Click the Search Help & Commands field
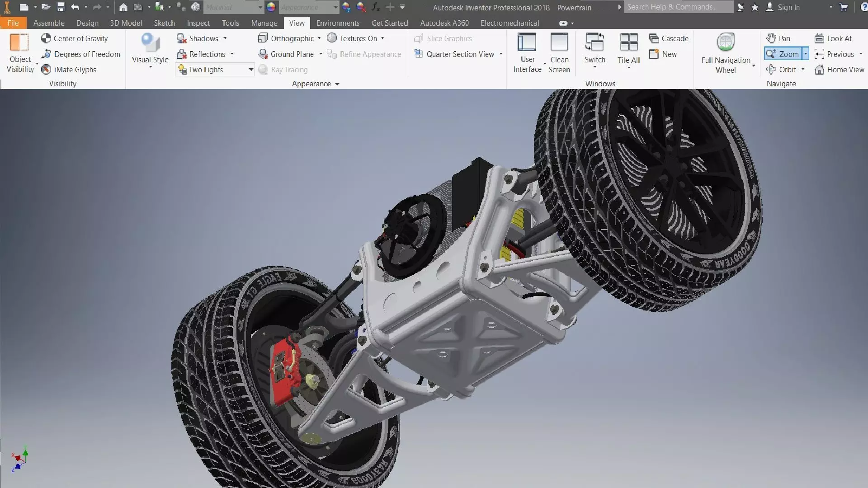The height and width of the screenshot is (488, 868). 678,7
